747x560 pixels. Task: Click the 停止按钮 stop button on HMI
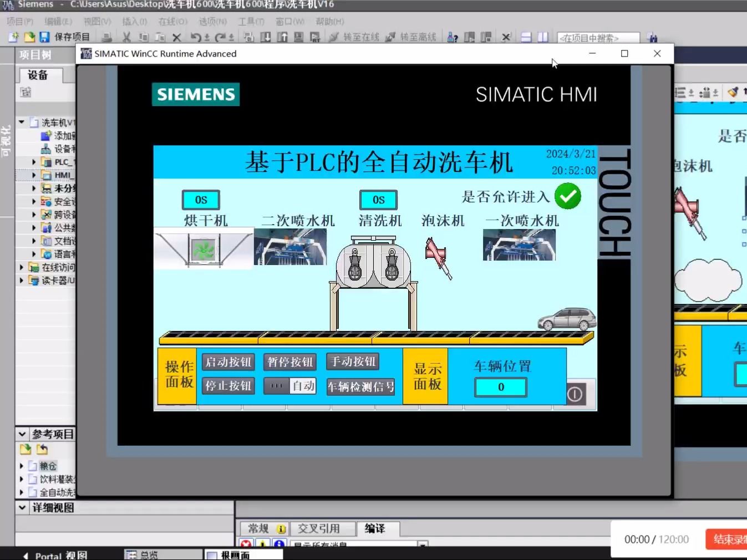click(228, 386)
